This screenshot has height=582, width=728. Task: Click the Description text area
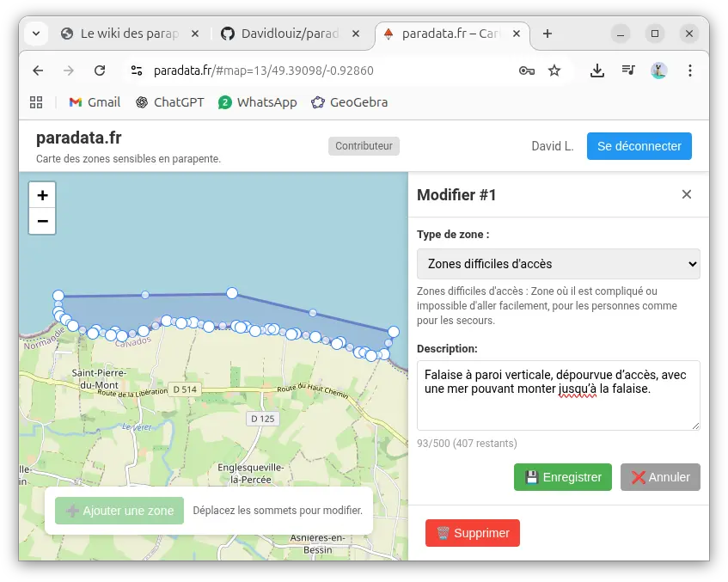pos(558,395)
